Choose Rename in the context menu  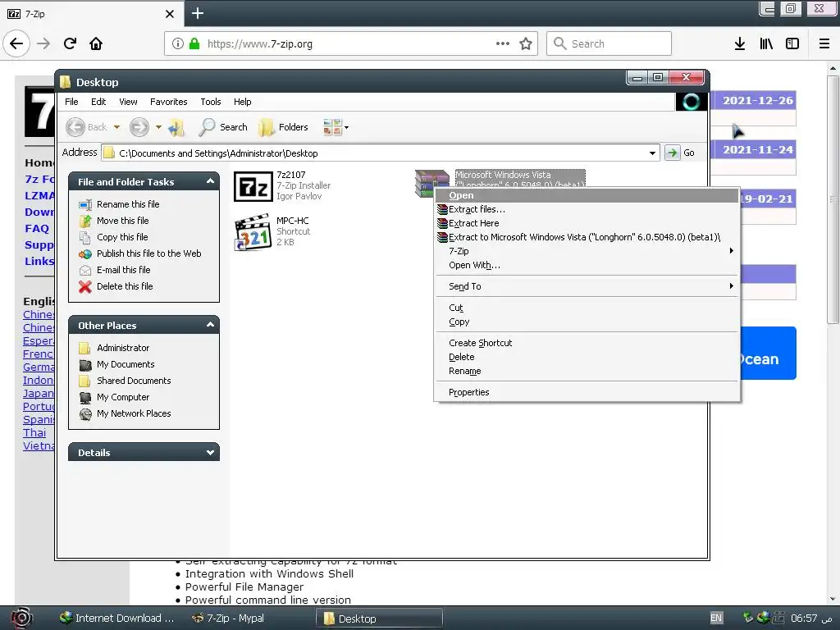(x=587, y=372)
